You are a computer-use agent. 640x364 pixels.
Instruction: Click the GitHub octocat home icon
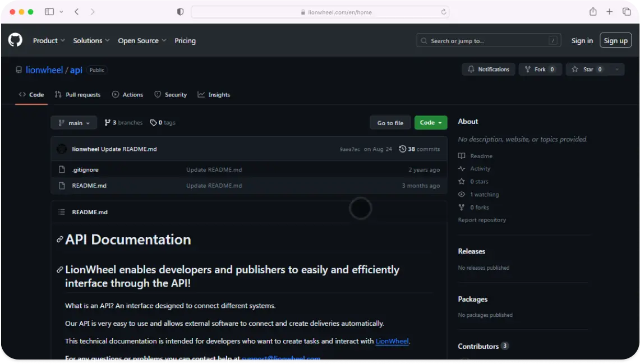(x=15, y=40)
